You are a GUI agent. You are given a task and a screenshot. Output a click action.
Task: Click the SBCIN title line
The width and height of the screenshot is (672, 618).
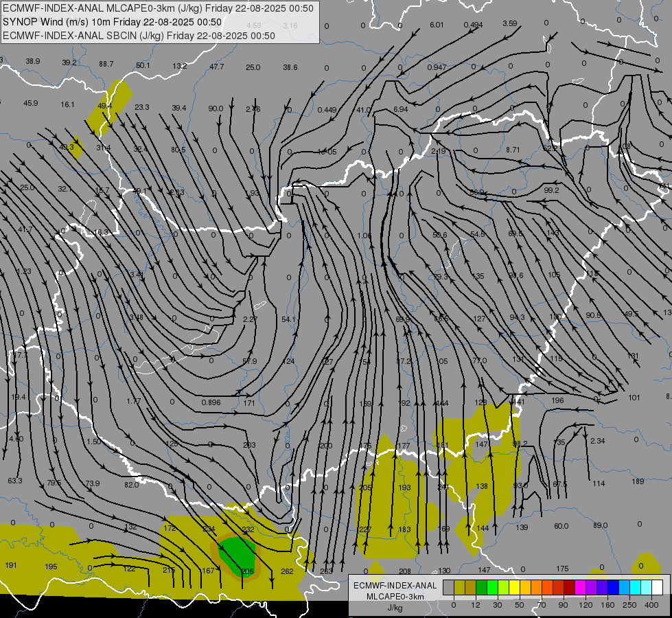tap(139, 36)
